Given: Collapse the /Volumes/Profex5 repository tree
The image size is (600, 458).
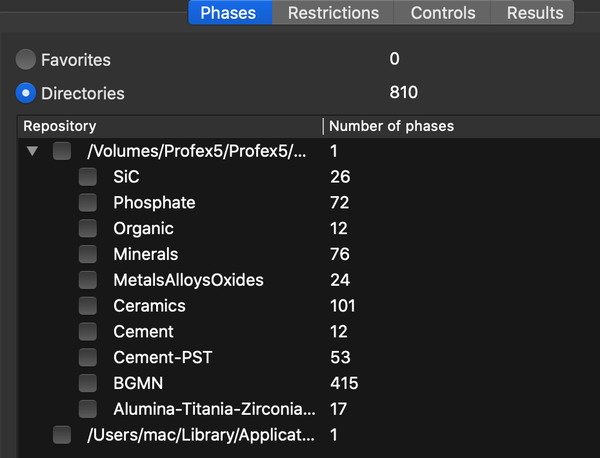Looking at the screenshot, I should (33, 151).
